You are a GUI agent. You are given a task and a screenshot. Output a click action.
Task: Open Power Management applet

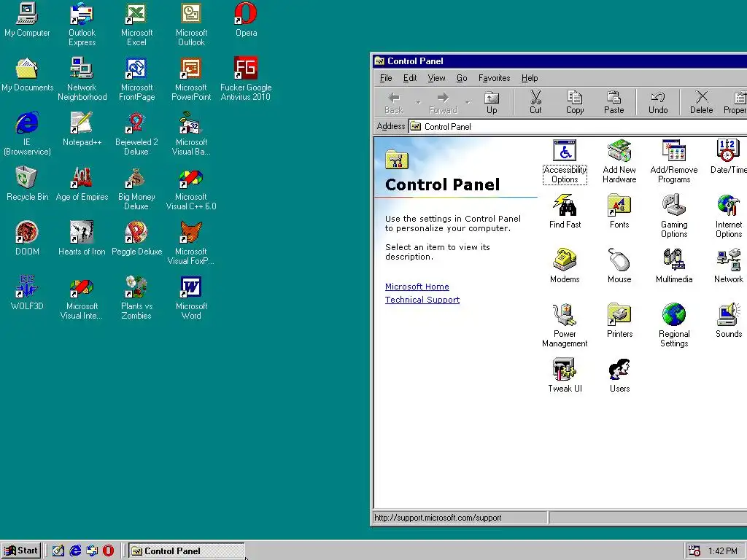[x=565, y=325]
